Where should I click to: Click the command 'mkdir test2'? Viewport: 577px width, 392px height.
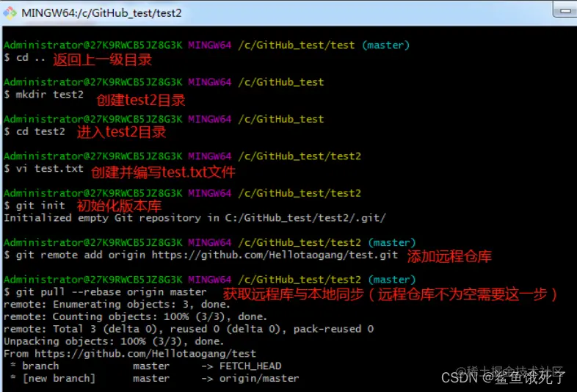(50, 95)
